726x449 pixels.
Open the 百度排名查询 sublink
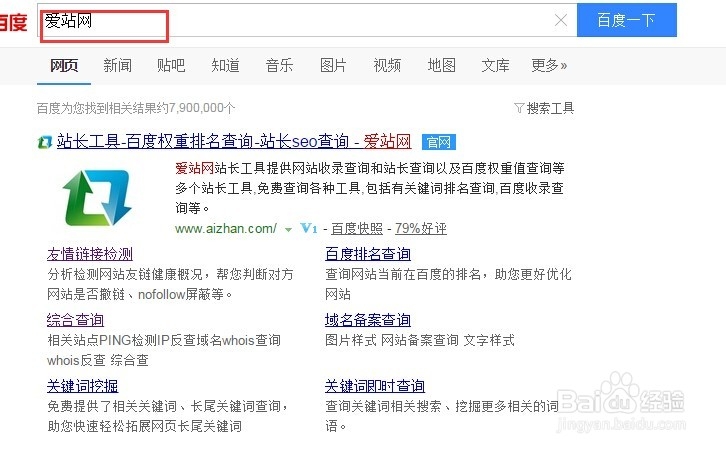click(368, 254)
